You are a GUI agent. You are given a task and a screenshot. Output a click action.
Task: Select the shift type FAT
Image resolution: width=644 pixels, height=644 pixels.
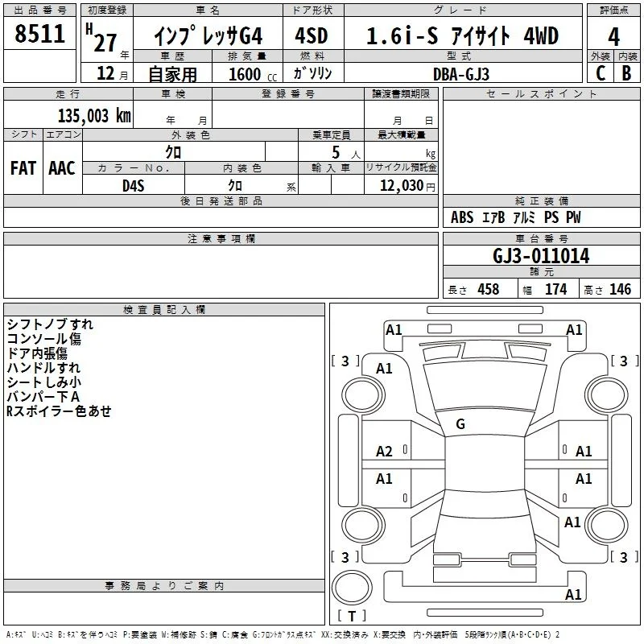23,168
